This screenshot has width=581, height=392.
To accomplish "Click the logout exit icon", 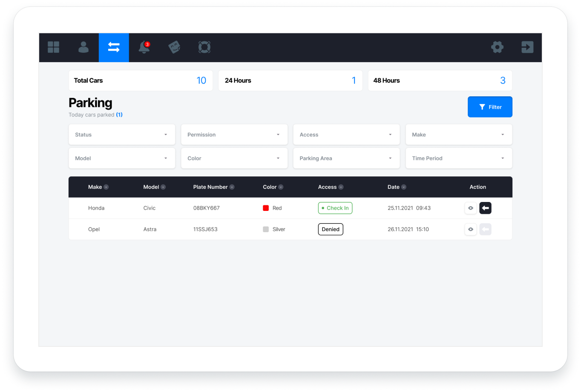I will pyautogui.click(x=527, y=47).
